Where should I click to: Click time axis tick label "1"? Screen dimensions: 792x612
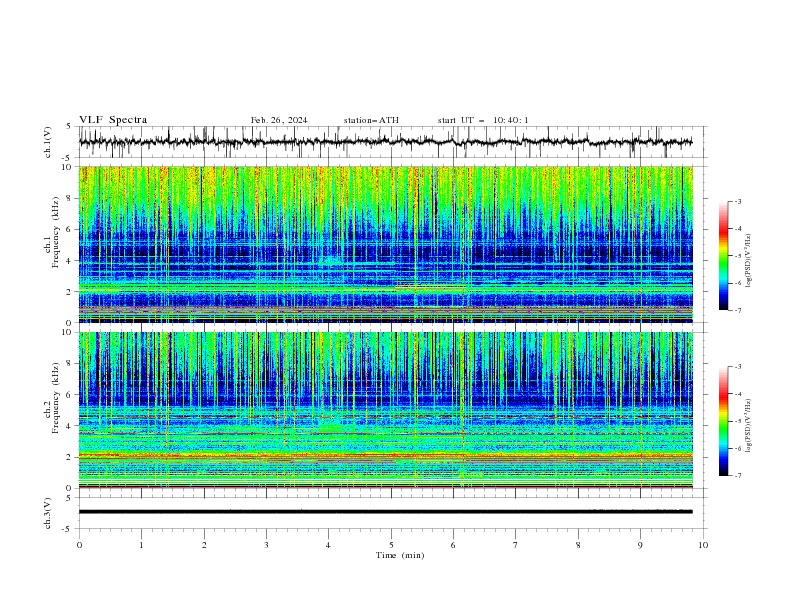tap(141, 545)
